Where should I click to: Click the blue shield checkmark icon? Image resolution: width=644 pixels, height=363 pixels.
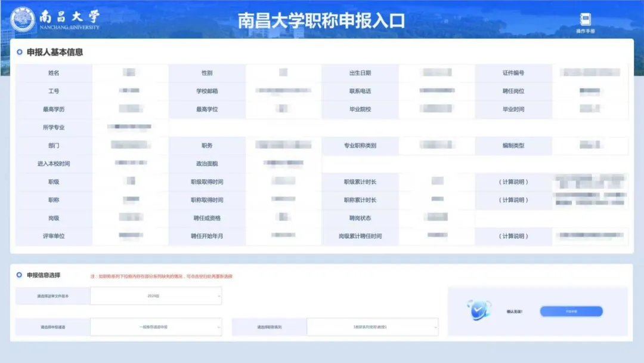tap(478, 310)
